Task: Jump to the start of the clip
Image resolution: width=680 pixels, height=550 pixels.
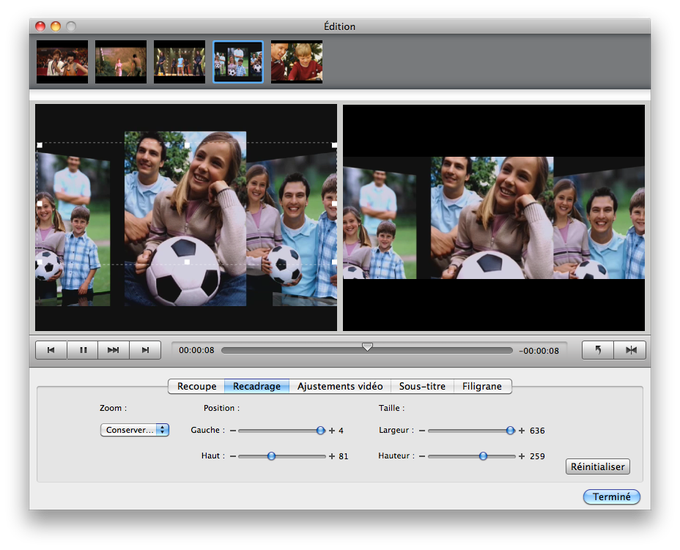Action: coord(51,350)
